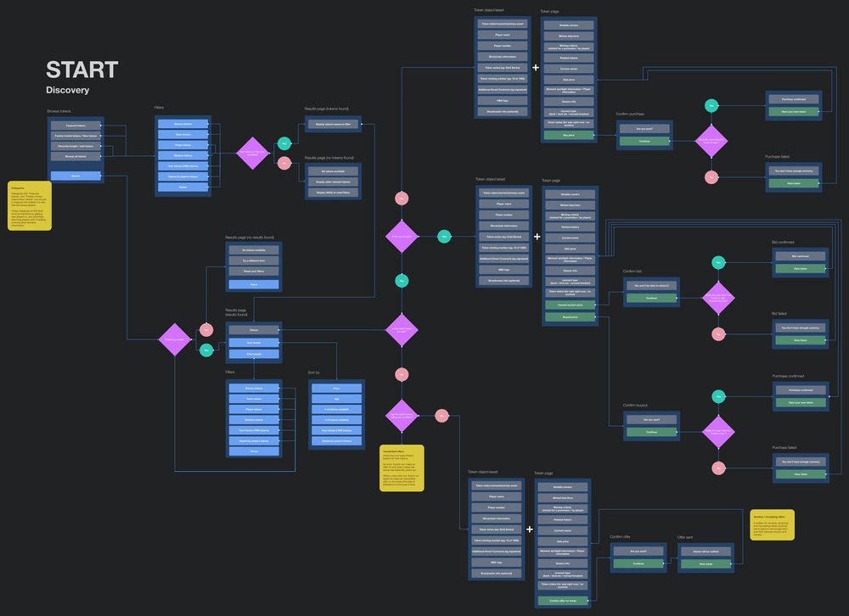Click 'View token' in the Bid failed panel
The height and width of the screenshot is (616, 849).
(x=801, y=340)
